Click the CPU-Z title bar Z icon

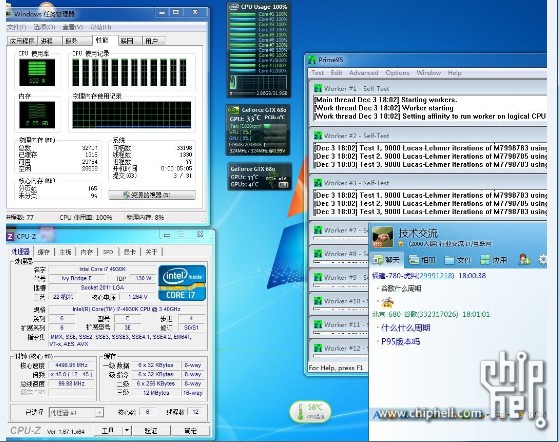10,236
